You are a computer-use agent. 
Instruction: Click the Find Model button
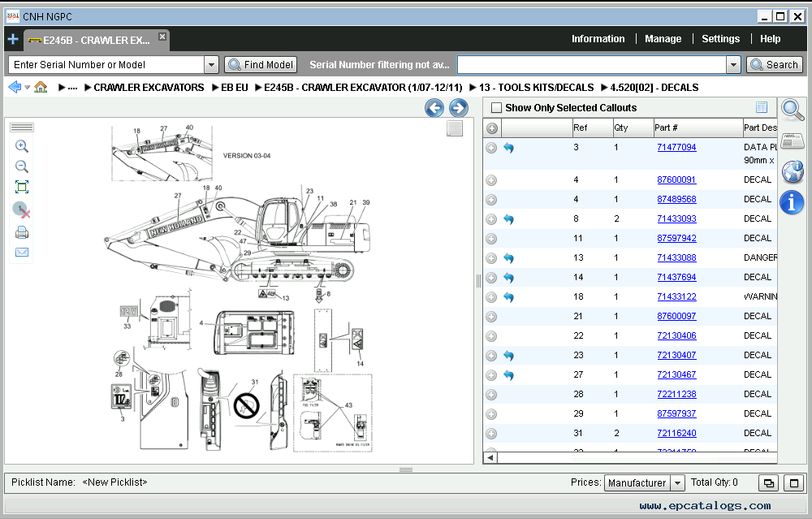[261, 65]
